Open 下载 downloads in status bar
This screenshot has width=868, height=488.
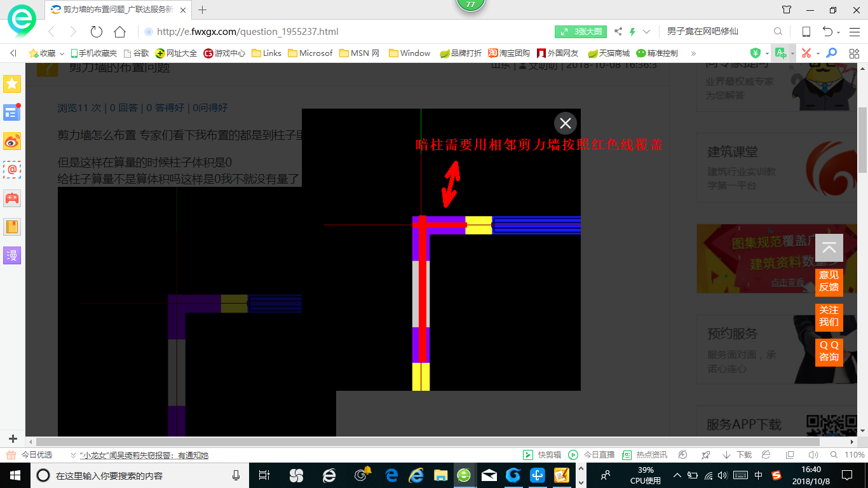(x=737, y=455)
